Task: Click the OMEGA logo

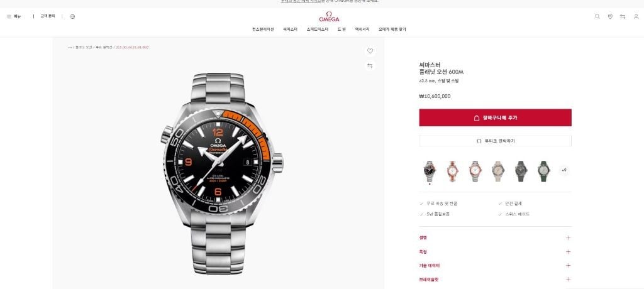Action: [329, 16]
